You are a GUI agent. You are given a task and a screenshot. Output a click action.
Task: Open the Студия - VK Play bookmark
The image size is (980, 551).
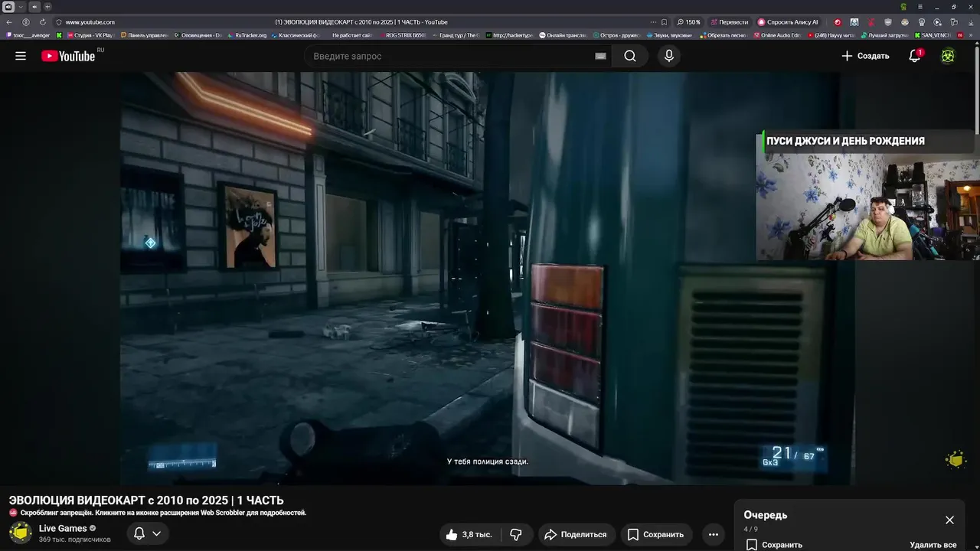[89, 35]
